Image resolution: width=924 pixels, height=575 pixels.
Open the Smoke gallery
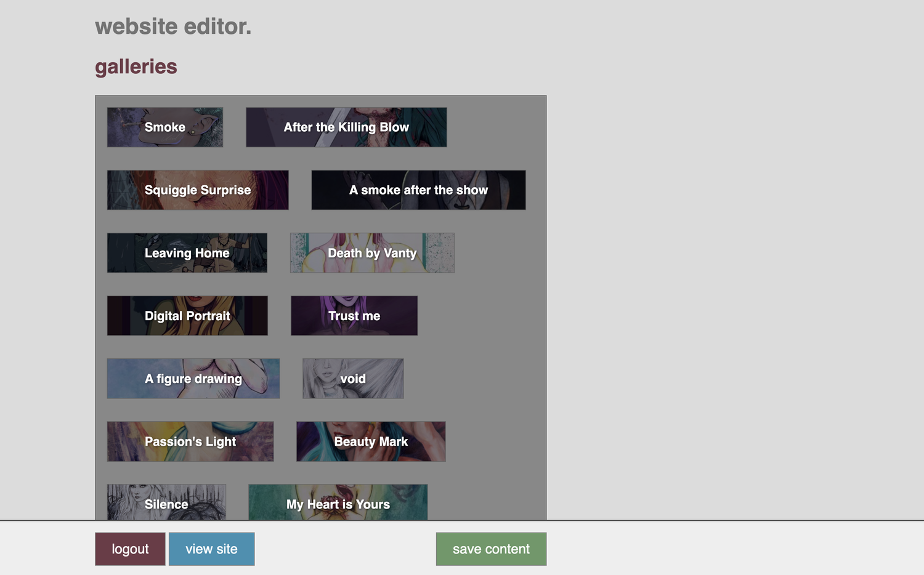pyautogui.click(x=164, y=127)
